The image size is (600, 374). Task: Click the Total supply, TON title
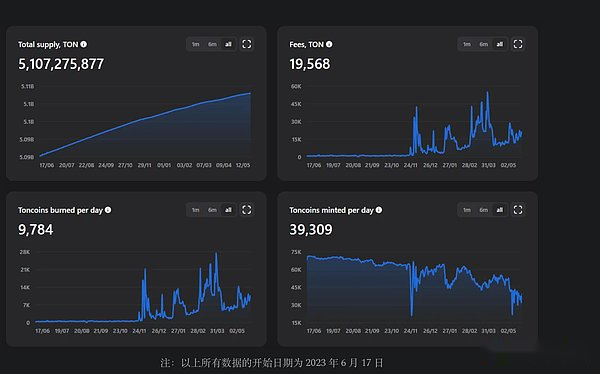[x=48, y=44]
